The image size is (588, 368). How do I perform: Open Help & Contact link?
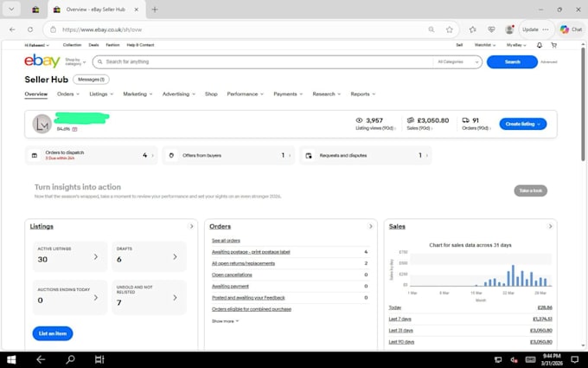pos(140,45)
